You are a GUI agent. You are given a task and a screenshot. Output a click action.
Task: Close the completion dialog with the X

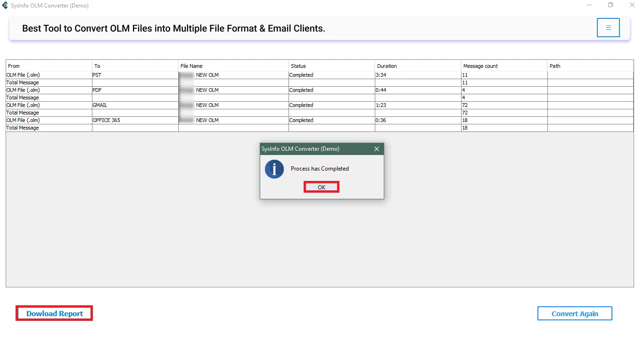[376, 149]
